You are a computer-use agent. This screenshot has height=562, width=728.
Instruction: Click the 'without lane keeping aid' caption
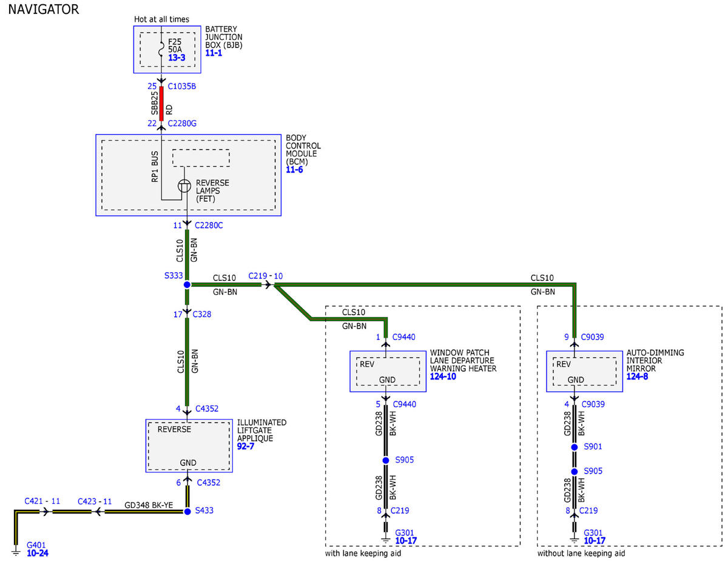[581, 553]
